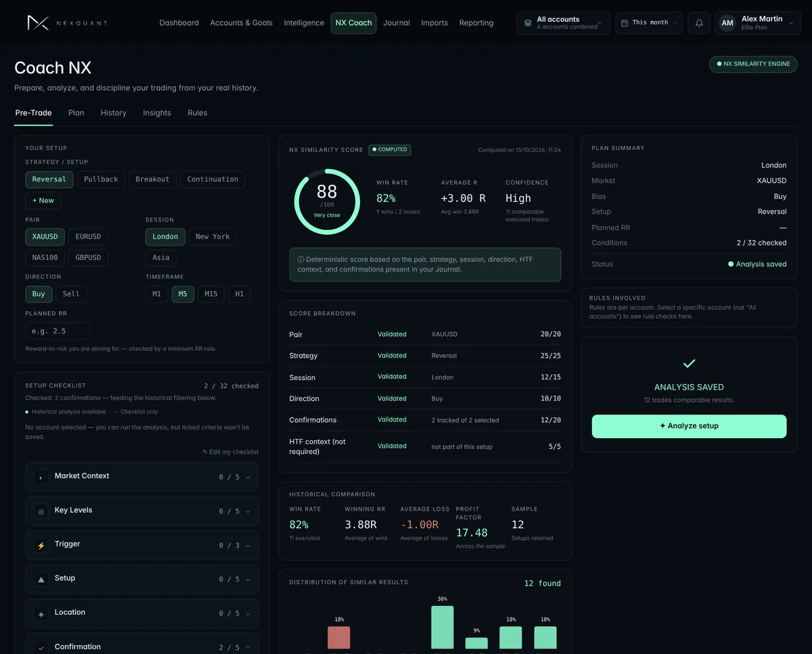Image resolution: width=812 pixels, height=654 pixels.
Task: Go to Dashboard
Action: [x=179, y=23]
